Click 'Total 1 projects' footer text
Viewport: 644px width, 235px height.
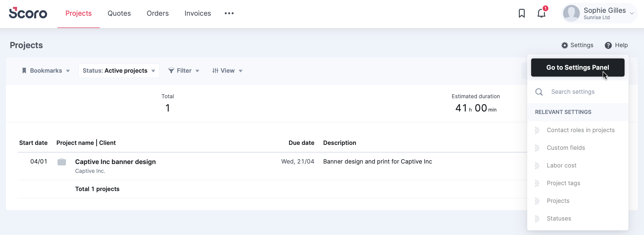97,189
